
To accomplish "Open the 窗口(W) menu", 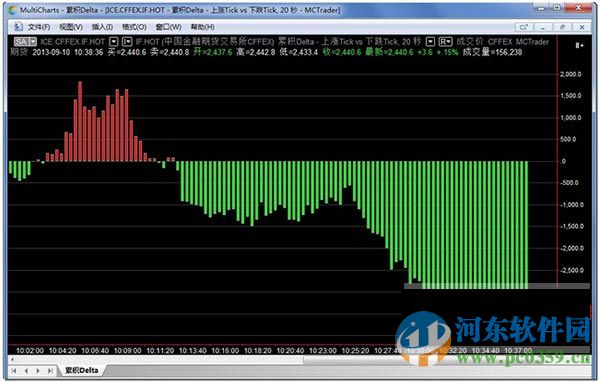I will (168, 27).
